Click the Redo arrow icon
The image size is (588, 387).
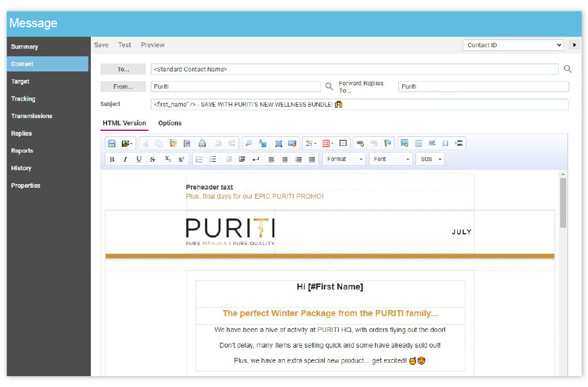pyautogui.click(x=232, y=144)
